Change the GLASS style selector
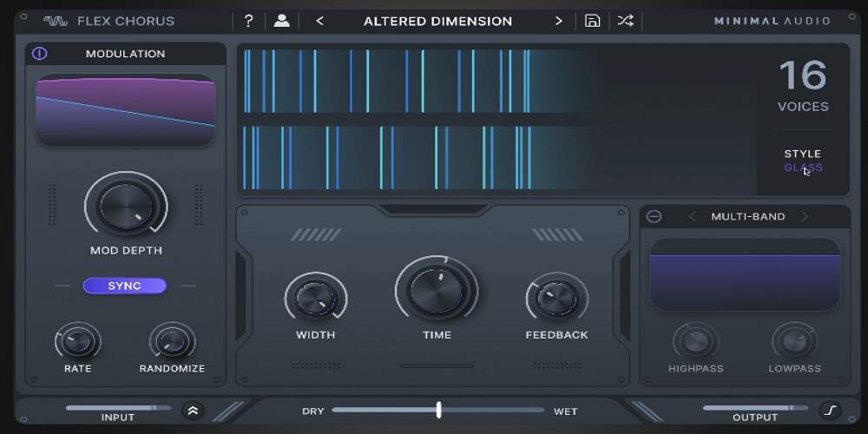868x434 pixels. coord(803,168)
